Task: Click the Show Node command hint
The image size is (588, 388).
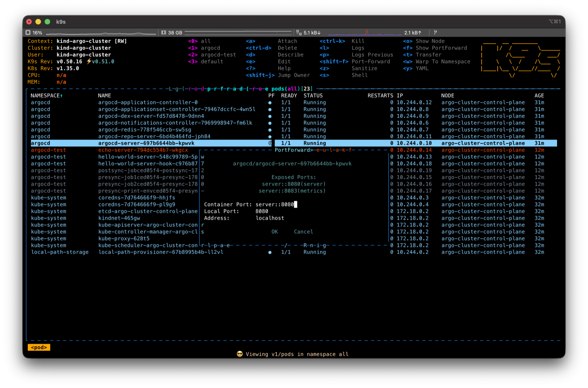Action: pyautogui.click(x=430, y=41)
